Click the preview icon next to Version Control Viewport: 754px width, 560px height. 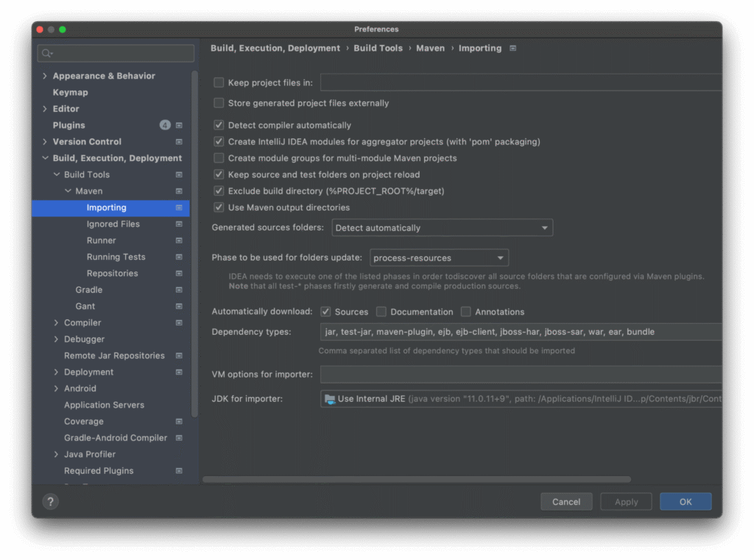pos(177,141)
